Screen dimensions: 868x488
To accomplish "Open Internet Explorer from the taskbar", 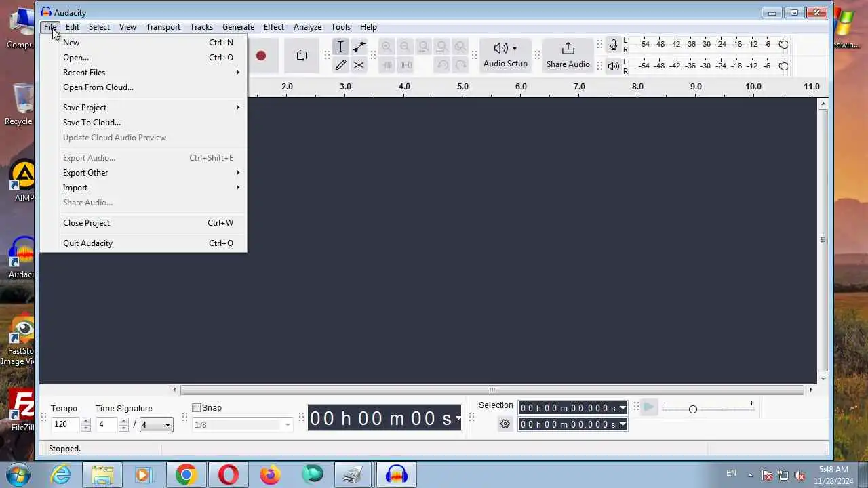I will (60, 474).
